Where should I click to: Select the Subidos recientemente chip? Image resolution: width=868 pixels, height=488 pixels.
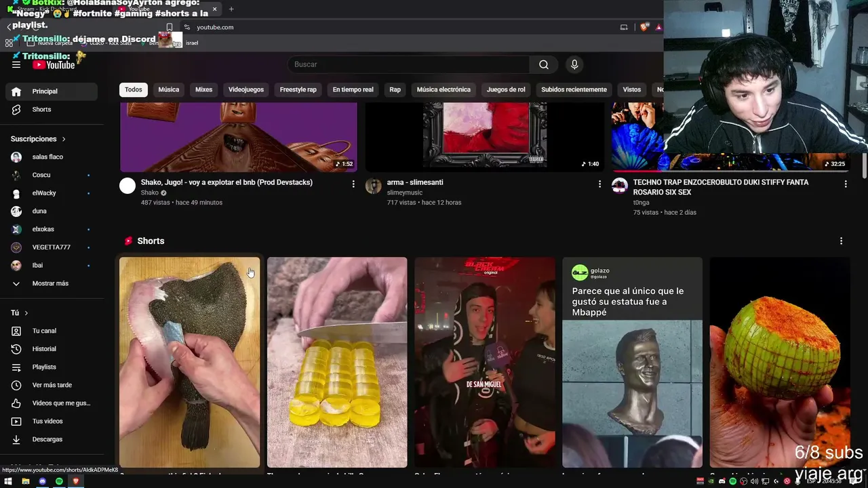pyautogui.click(x=574, y=89)
